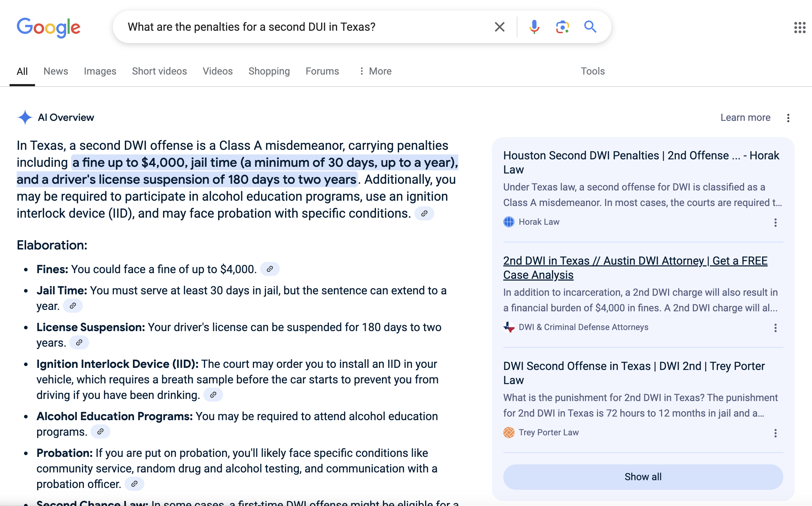Click the Learn more link

745,118
